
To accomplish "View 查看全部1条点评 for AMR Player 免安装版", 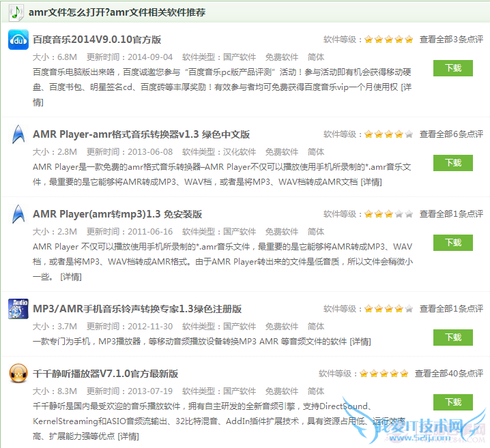I will click(x=451, y=214).
